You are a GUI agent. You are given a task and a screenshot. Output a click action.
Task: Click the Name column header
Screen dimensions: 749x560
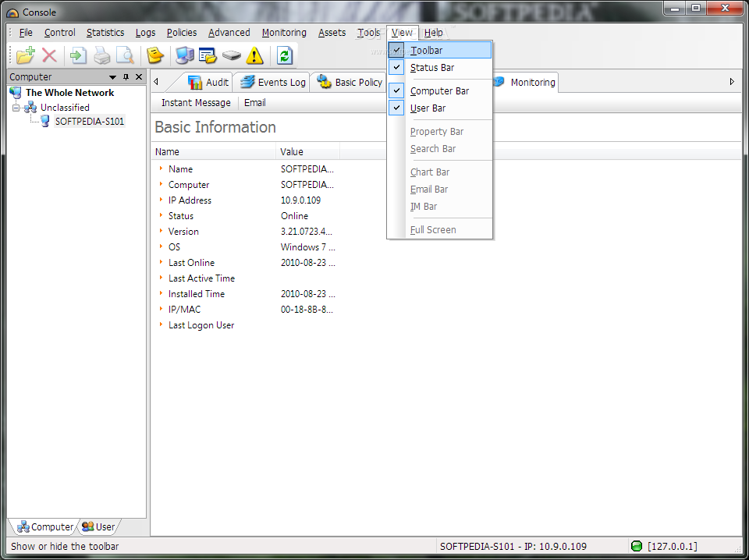tap(214, 152)
